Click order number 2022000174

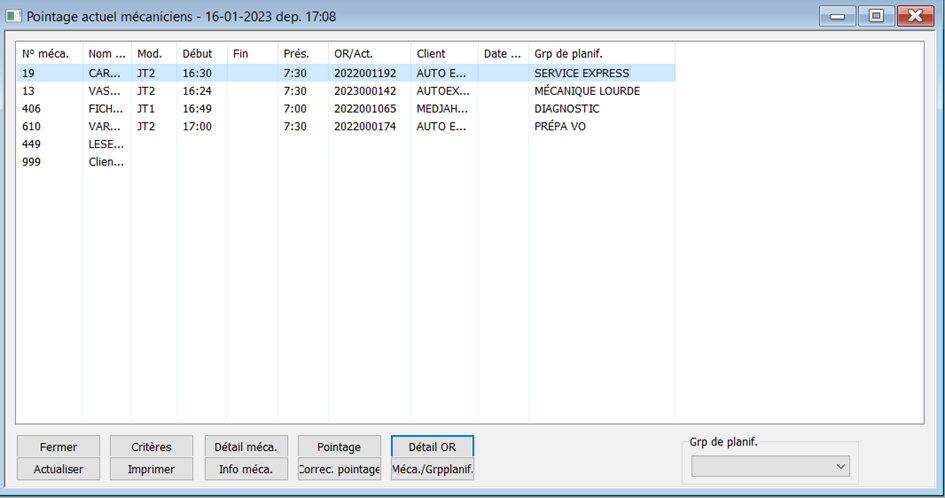[x=365, y=127]
